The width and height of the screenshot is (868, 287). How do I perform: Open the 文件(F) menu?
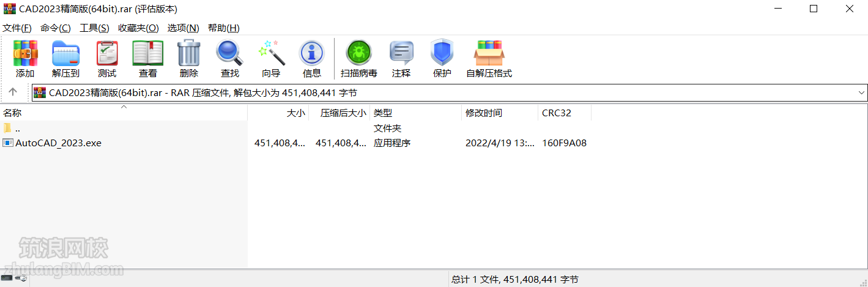(x=17, y=28)
